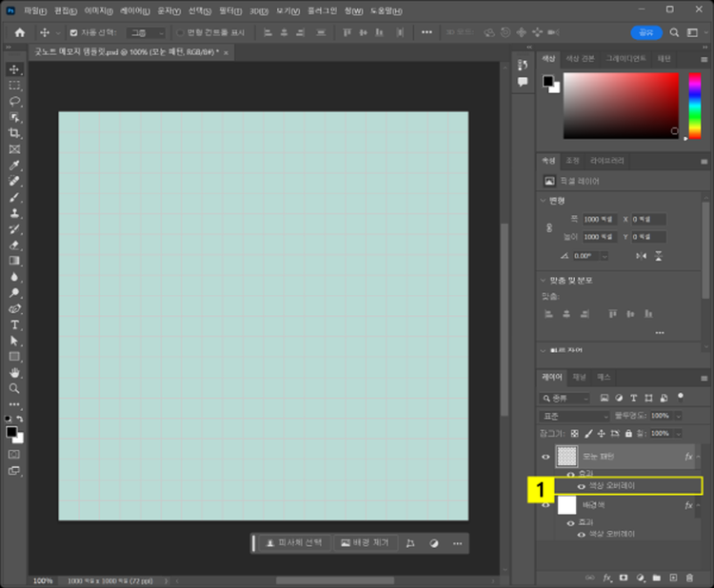714x588 pixels.
Task: Enable the 변형 컨트롤 표시 checkbox
Action: click(x=179, y=32)
